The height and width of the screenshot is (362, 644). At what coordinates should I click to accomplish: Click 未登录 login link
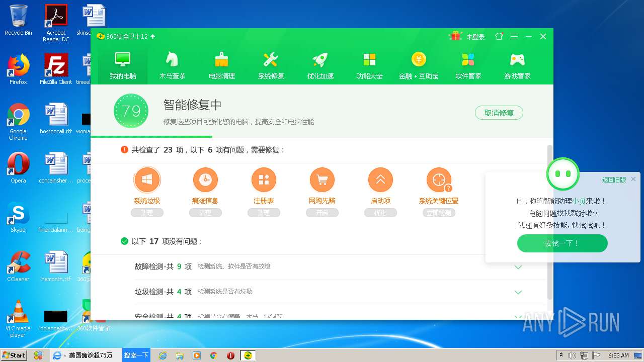[x=475, y=37]
